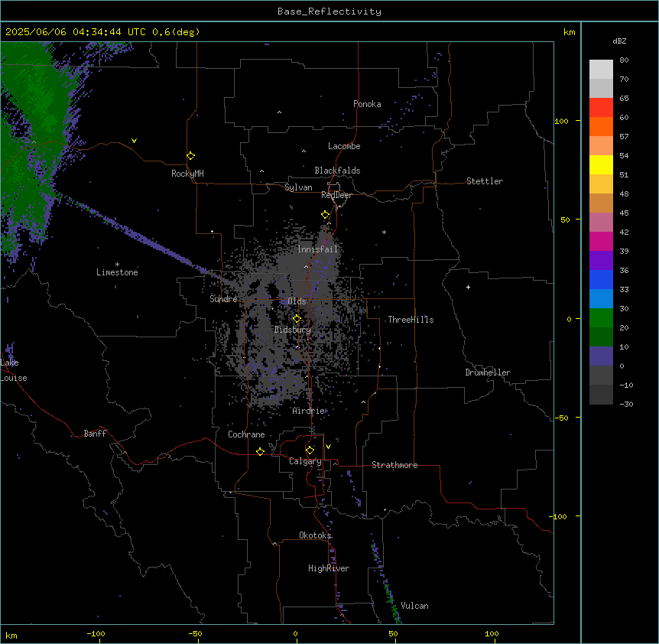Select the yellow diamond marker above Calgary label
The height and width of the screenshot is (644, 659).
click(x=310, y=450)
